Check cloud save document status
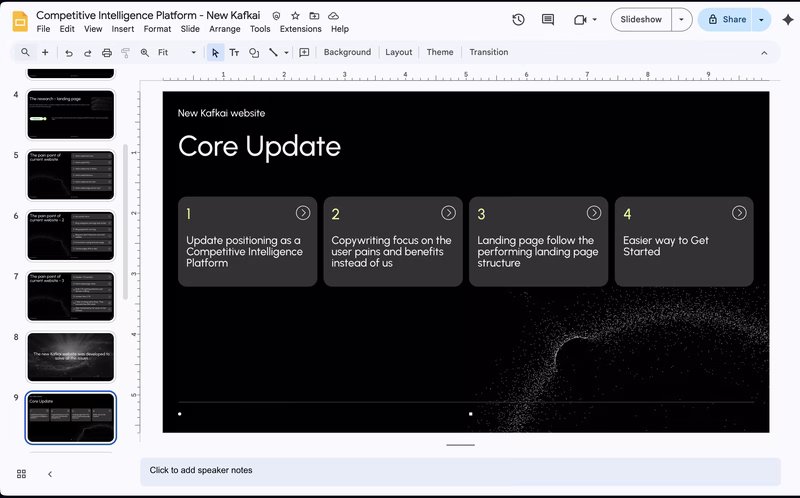Viewport: 800px width, 498px height. [x=333, y=16]
